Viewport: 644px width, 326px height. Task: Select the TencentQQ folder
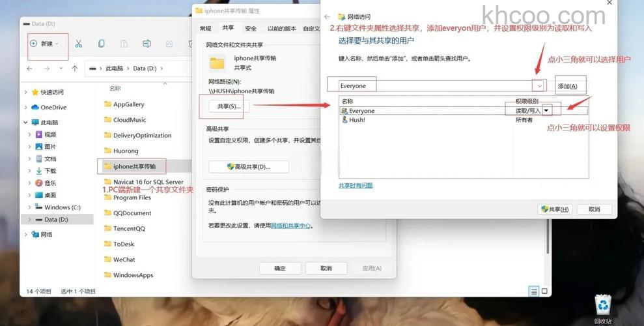[124, 229]
